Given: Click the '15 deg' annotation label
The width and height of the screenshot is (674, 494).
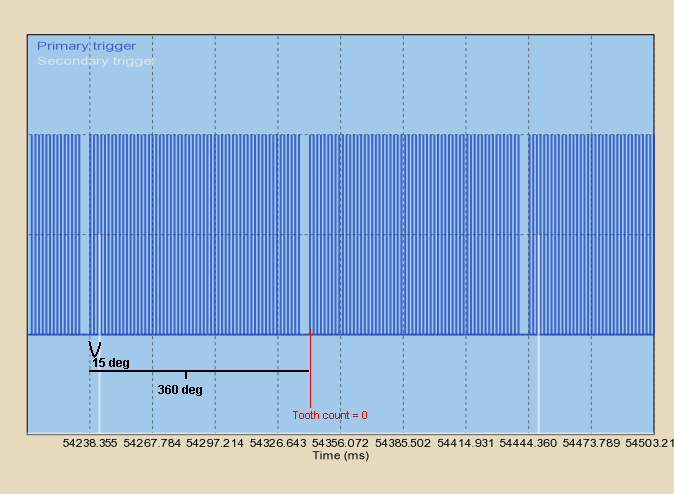Looking at the screenshot, I should [110, 363].
